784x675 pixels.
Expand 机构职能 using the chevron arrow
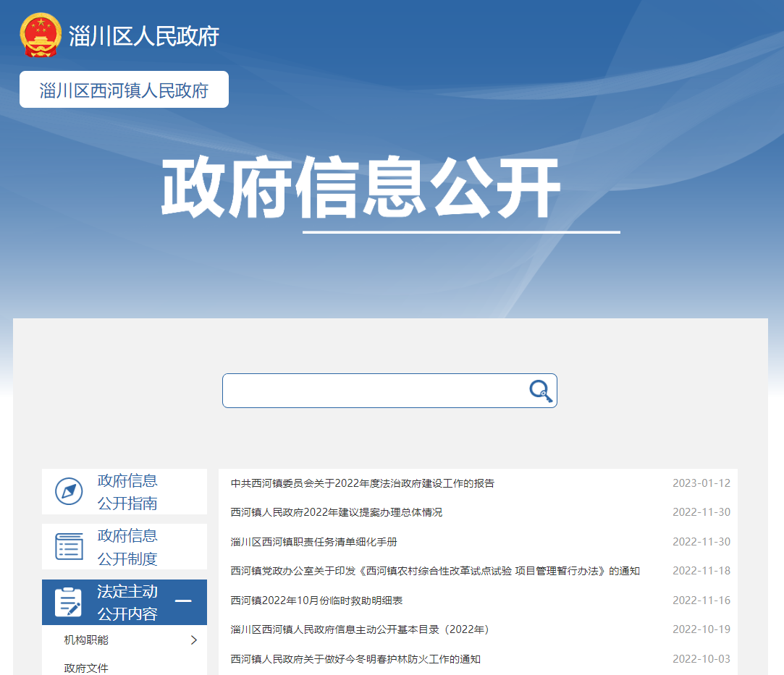tap(193, 640)
